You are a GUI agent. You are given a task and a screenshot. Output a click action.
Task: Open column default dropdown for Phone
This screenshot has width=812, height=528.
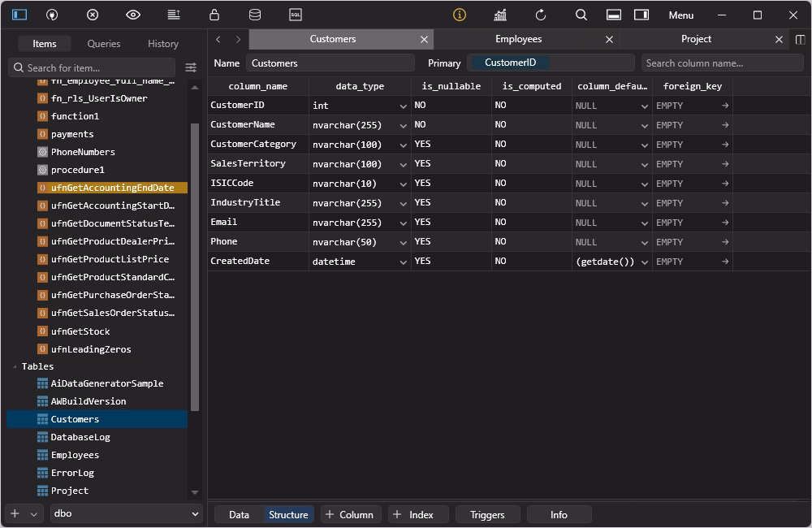pos(644,243)
